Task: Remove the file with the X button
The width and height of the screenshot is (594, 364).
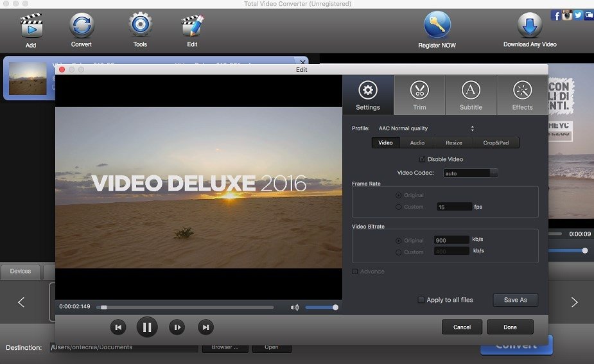Action: click(302, 62)
